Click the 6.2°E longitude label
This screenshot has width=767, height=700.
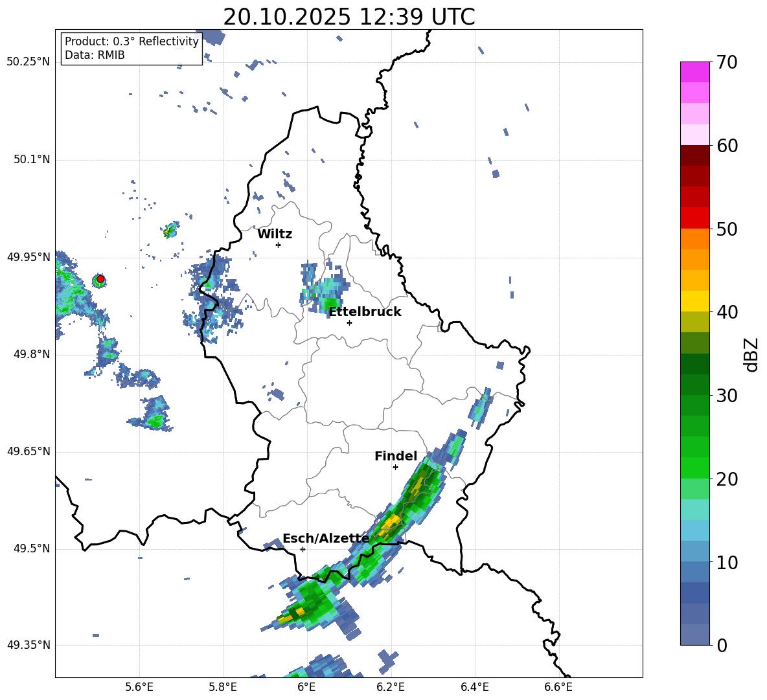pyautogui.click(x=391, y=687)
